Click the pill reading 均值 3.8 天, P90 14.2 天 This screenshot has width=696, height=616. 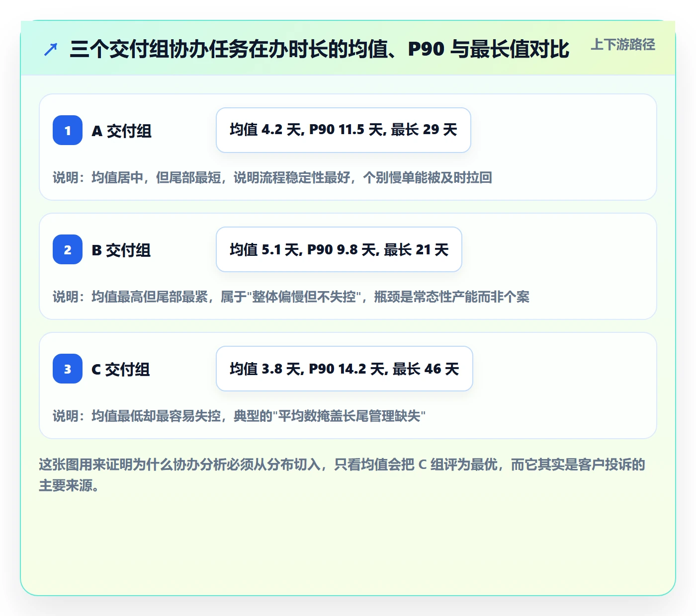tap(345, 369)
